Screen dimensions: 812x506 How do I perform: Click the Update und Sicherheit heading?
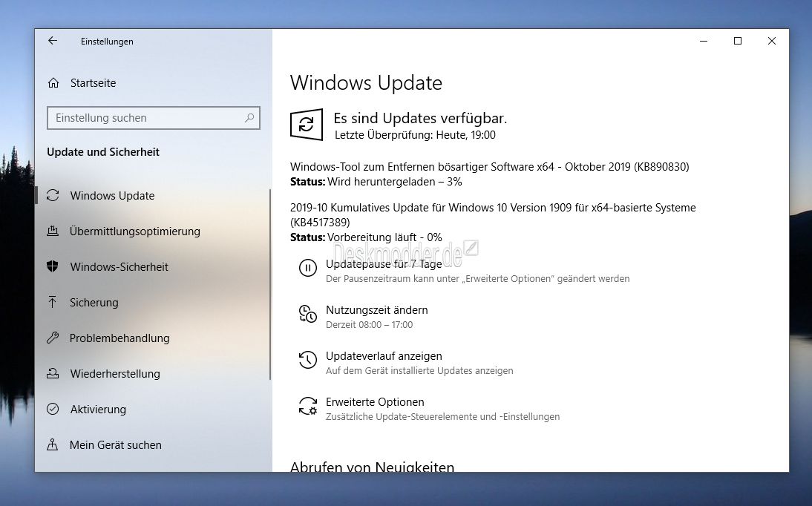click(103, 152)
